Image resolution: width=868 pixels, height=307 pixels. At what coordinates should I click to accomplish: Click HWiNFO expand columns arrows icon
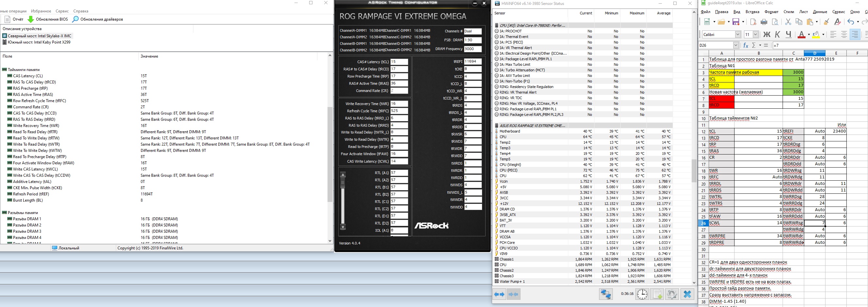click(499, 294)
